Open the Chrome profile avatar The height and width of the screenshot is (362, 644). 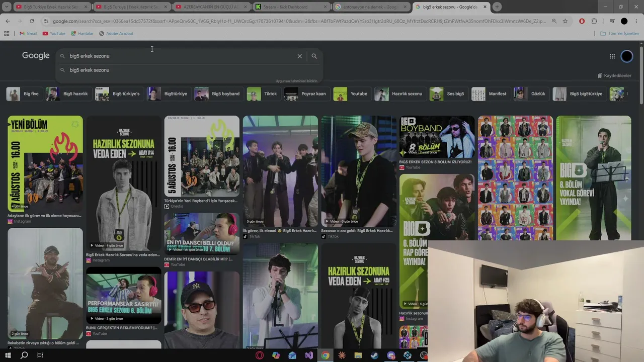click(624, 21)
